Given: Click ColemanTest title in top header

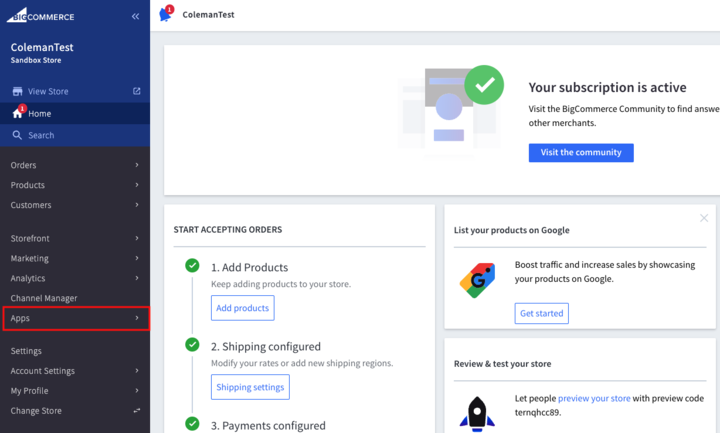Looking at the screenshot, I should [x=208, y=15].
